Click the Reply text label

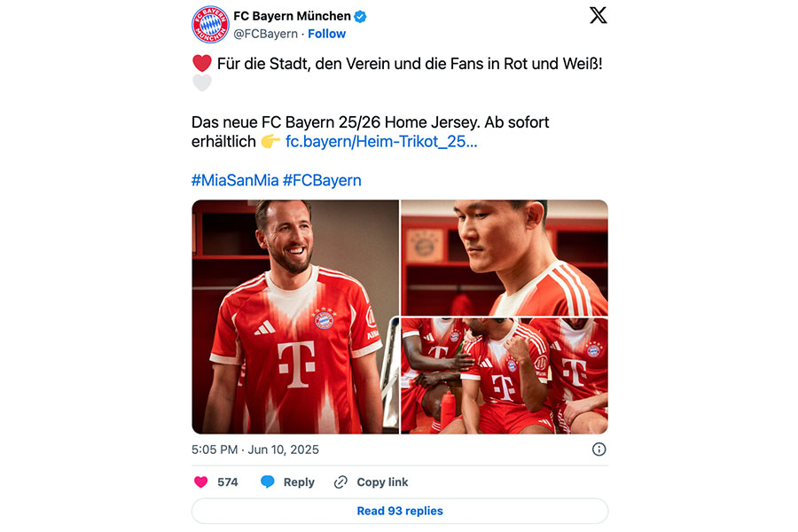tap(299, 482)
